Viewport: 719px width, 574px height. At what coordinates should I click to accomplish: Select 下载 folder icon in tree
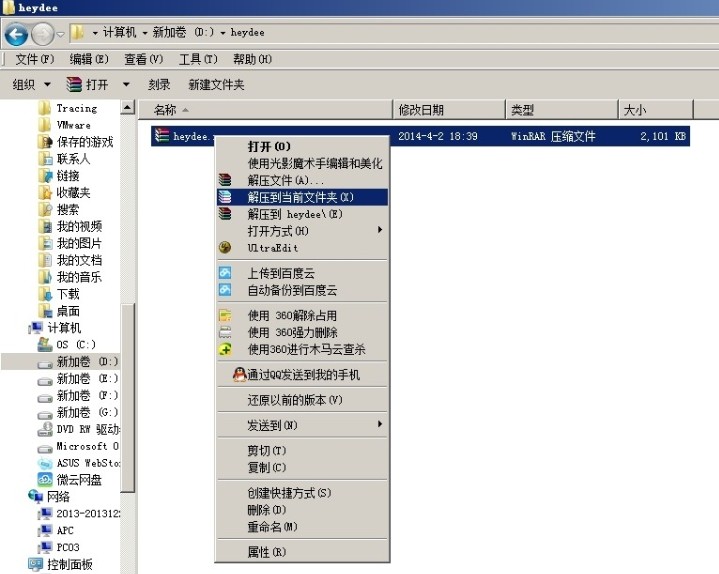pyautogui.click(x=45, y=294)
